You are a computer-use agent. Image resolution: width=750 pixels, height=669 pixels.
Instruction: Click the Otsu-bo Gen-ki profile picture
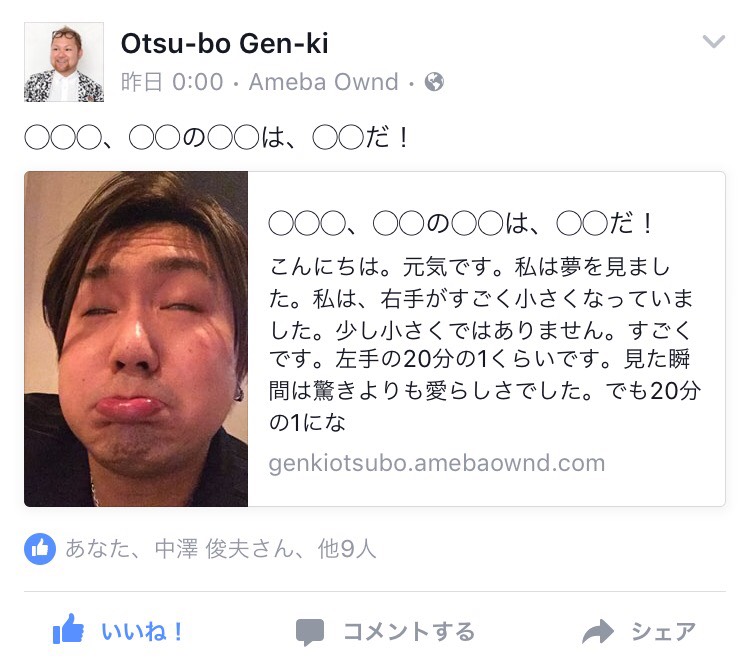64,62
